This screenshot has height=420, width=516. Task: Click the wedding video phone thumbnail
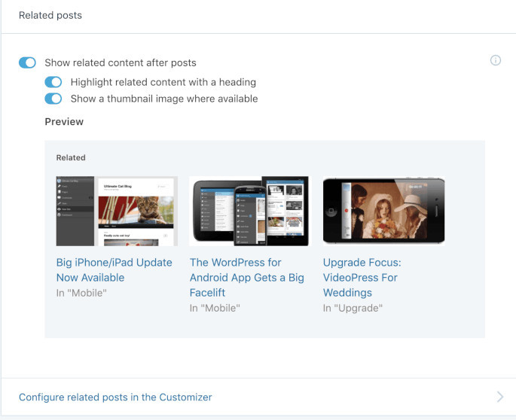point(383,211)
